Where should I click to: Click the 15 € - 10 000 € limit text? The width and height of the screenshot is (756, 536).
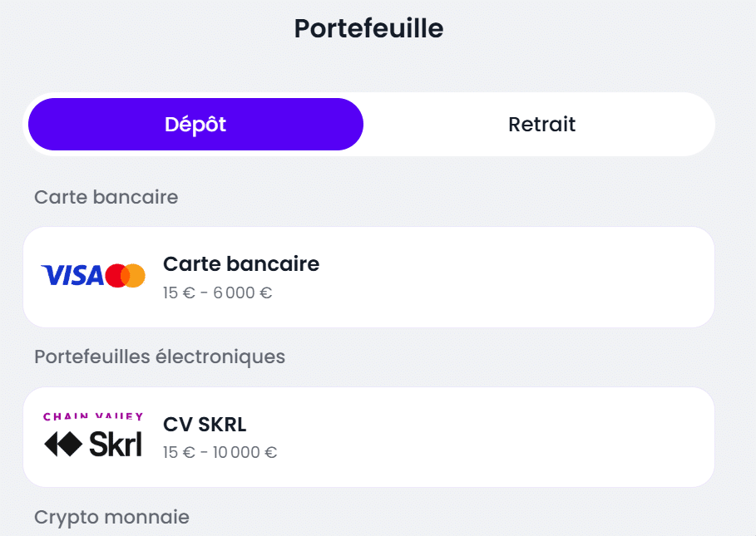pos(220,453)
